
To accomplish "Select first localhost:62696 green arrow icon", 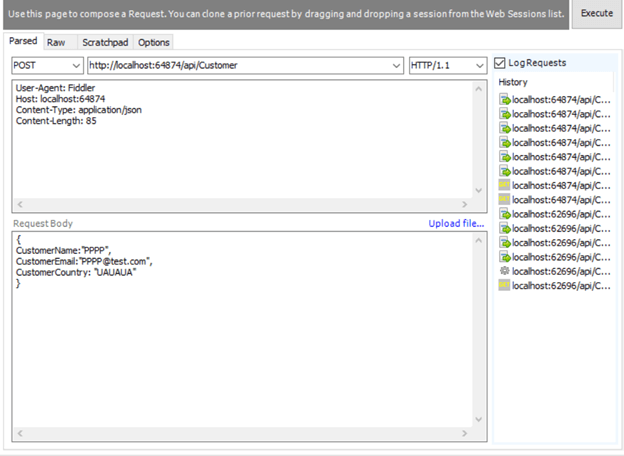I will tap(505, 214).
